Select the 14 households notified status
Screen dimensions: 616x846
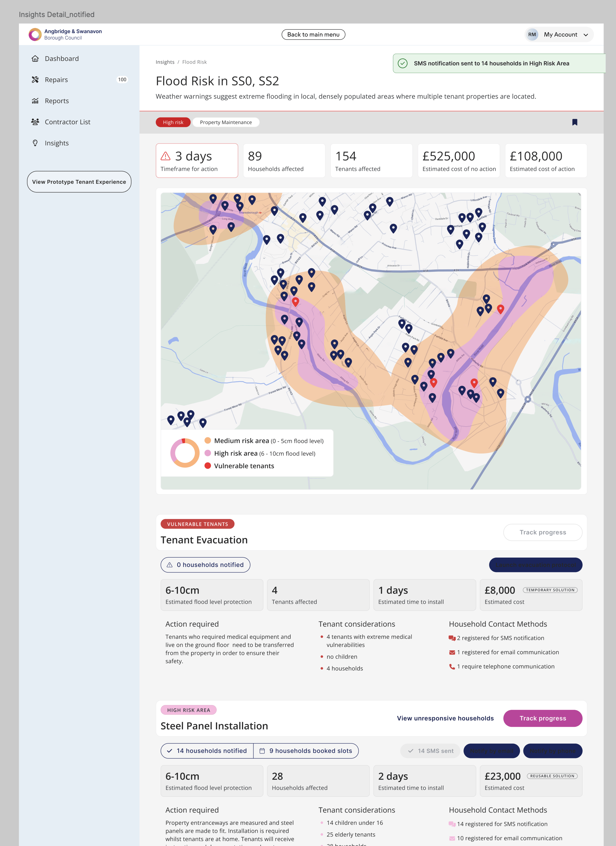207,751
